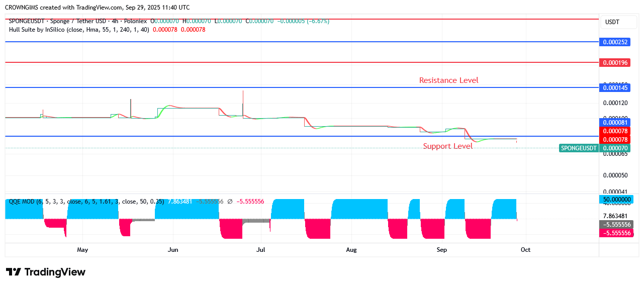Click the red -5.555556 scale label
Image resolution: width=644 pixels, height=287 pixels.
[615, 233]
